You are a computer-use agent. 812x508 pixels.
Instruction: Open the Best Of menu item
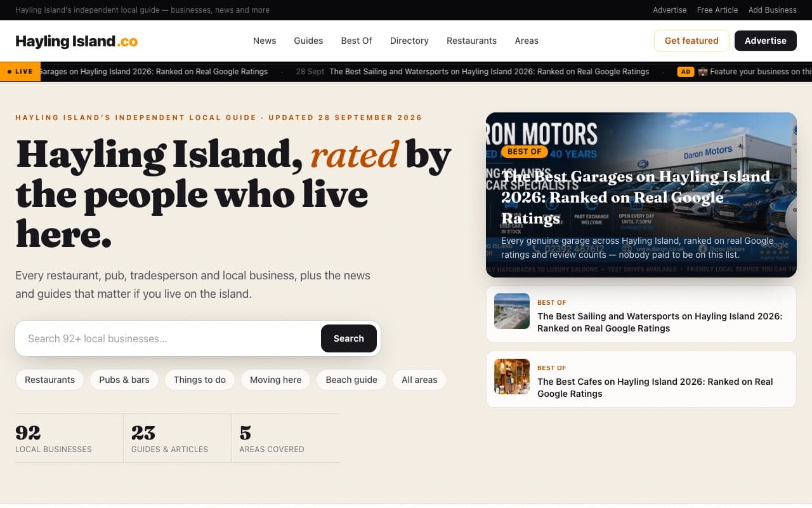click(x=357, y=41)
